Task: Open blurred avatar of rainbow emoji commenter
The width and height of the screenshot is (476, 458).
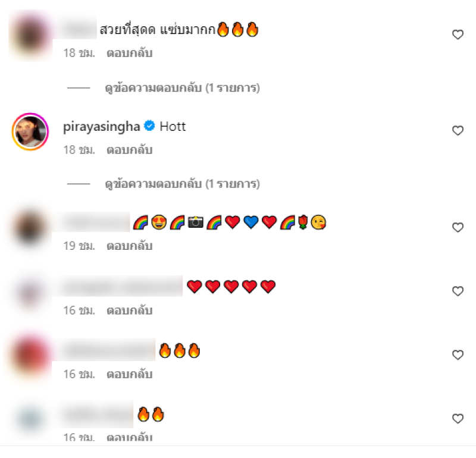Action: (30, 228)
